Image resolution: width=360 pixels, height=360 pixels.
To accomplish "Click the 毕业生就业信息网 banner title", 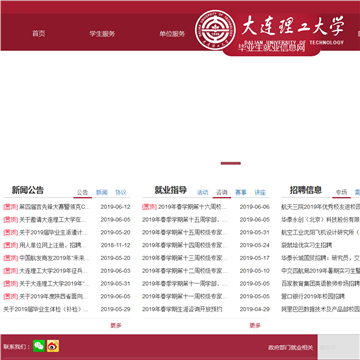I will click(x=272, y=48).
